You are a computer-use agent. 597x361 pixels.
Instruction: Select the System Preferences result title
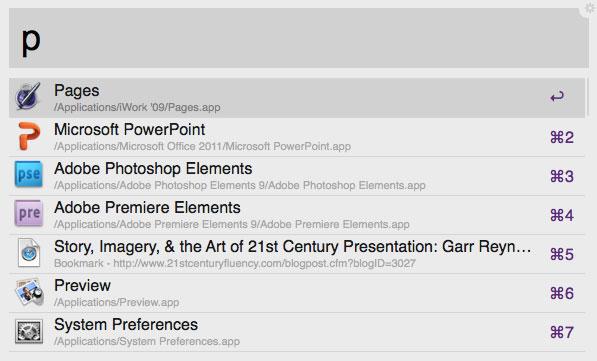tap(126, 325)
